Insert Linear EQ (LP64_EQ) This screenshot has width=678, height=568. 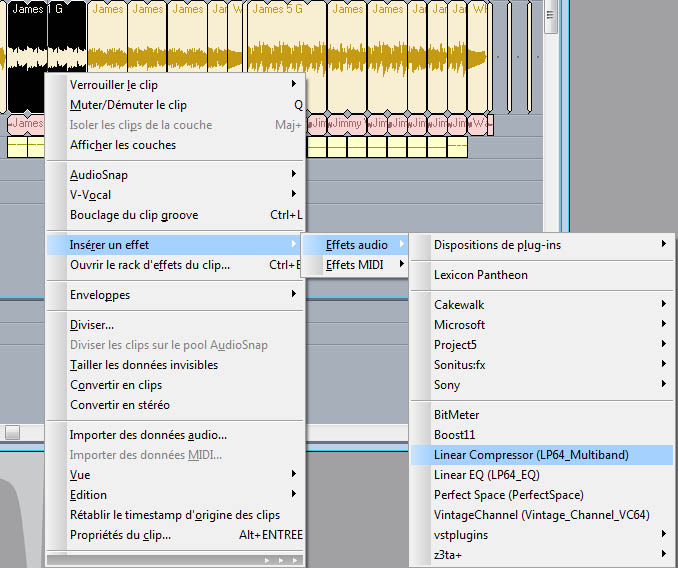542,475
